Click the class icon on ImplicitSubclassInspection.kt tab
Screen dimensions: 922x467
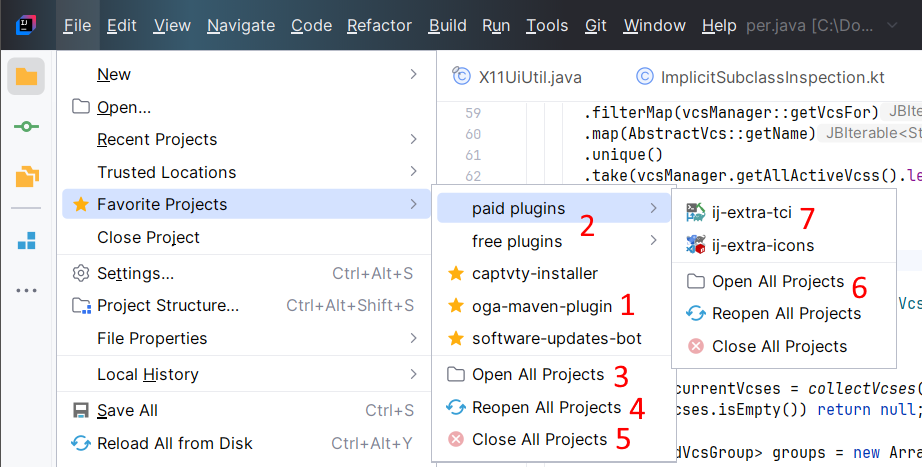(x=644, y=76)
